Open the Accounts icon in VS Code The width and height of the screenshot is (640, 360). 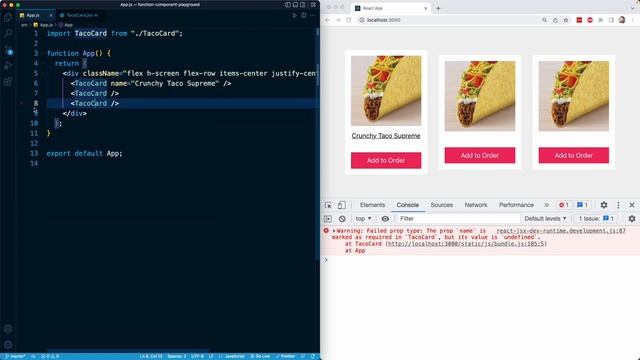tap(8, 329)
